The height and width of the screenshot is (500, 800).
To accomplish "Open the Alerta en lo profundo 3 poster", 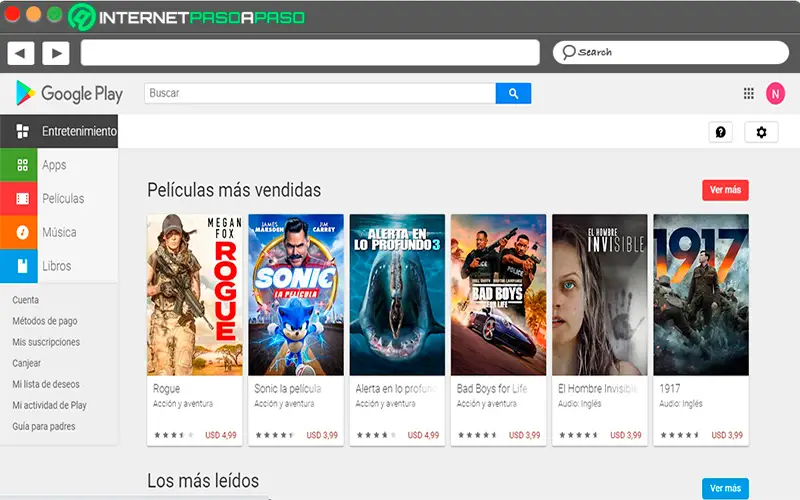I will coord(397,295).
